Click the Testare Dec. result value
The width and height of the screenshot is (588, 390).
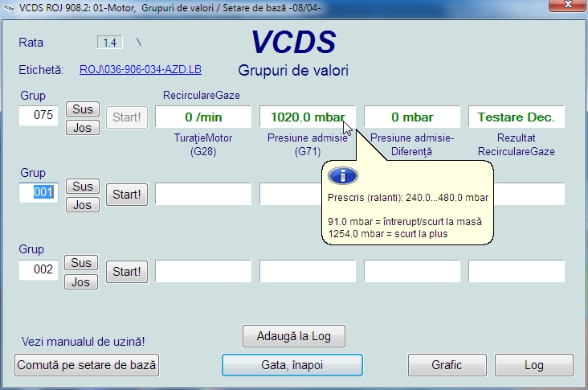pos(517,117)
